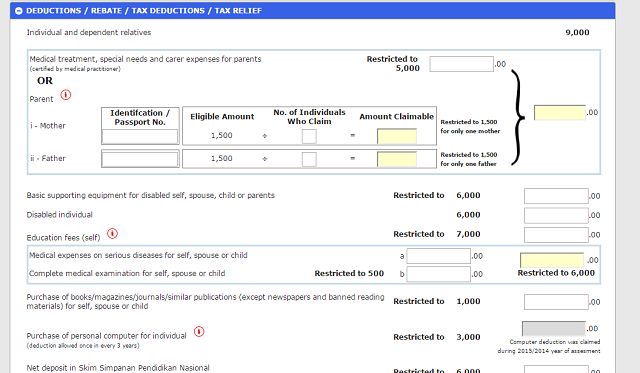Click Disabled individual 6,000 amount text

point(468,215)
